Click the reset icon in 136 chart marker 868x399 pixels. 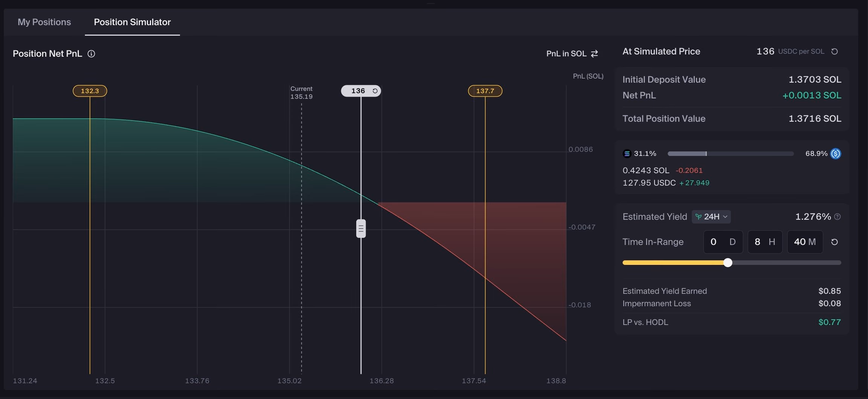click(x=375, y=91)
